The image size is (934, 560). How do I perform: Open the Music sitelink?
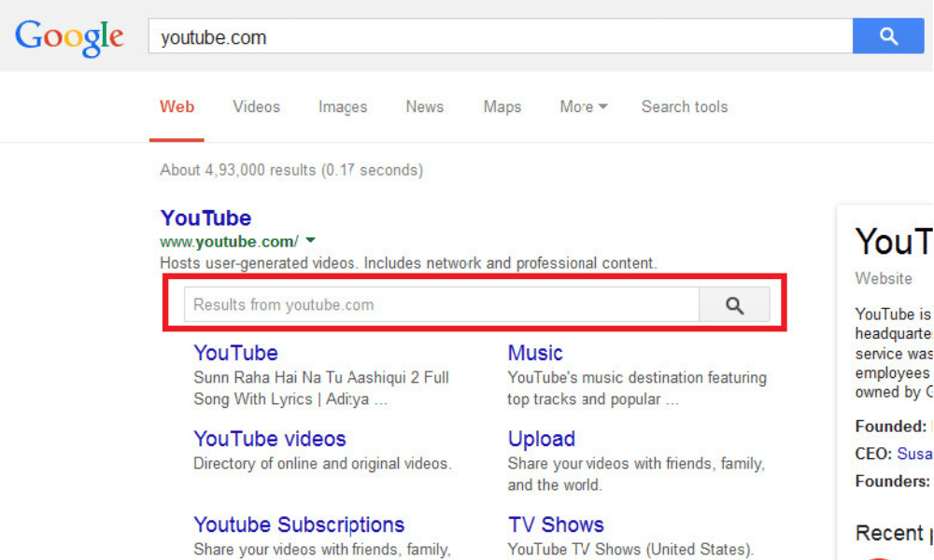535,353
